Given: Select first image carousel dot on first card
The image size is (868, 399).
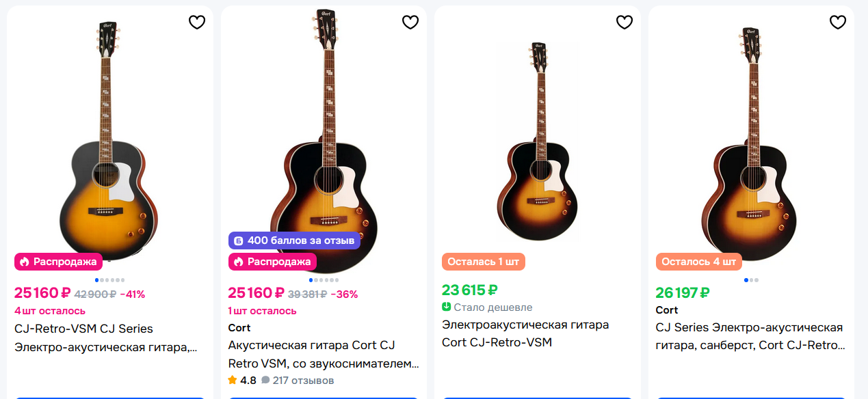Looking at the screenshot, I should tap(96, 280).
